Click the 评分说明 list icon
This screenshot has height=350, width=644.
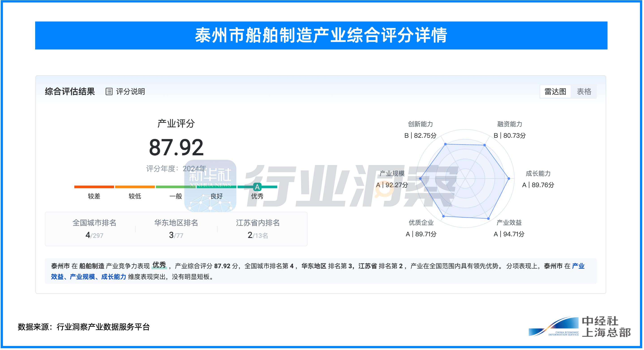click(109, 92)
